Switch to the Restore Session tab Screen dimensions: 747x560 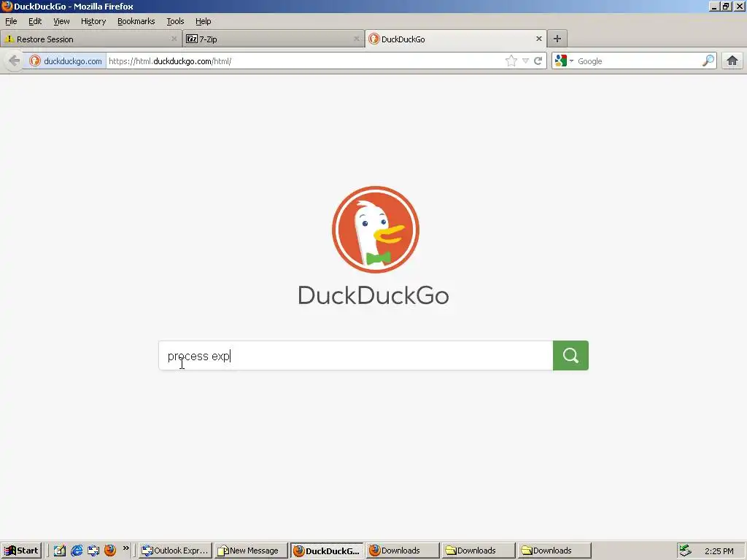[x=90, y=39]
